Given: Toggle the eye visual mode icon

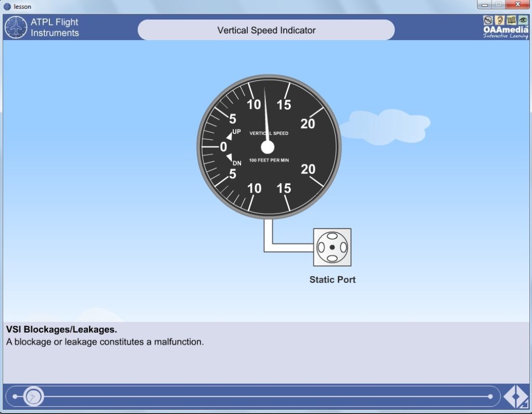Looking at the screenshot, I should [523, 20].
